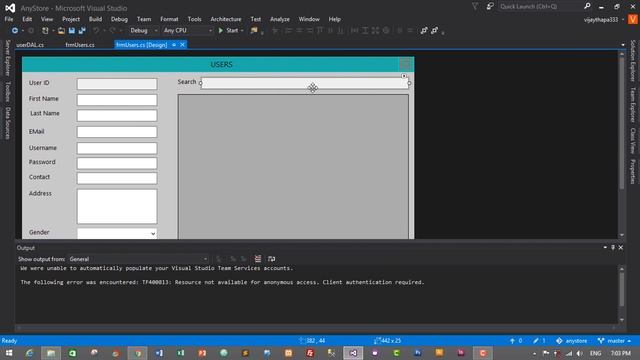The width and height of the screenshot is (640, 360).
Task: Open the Data Sources side tab
Action: [x=7, y=123]
